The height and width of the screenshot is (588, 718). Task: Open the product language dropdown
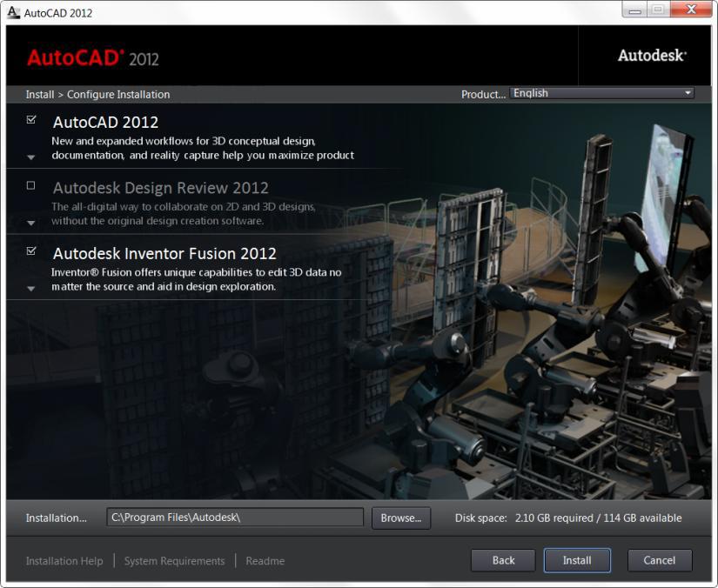[688, 92]
